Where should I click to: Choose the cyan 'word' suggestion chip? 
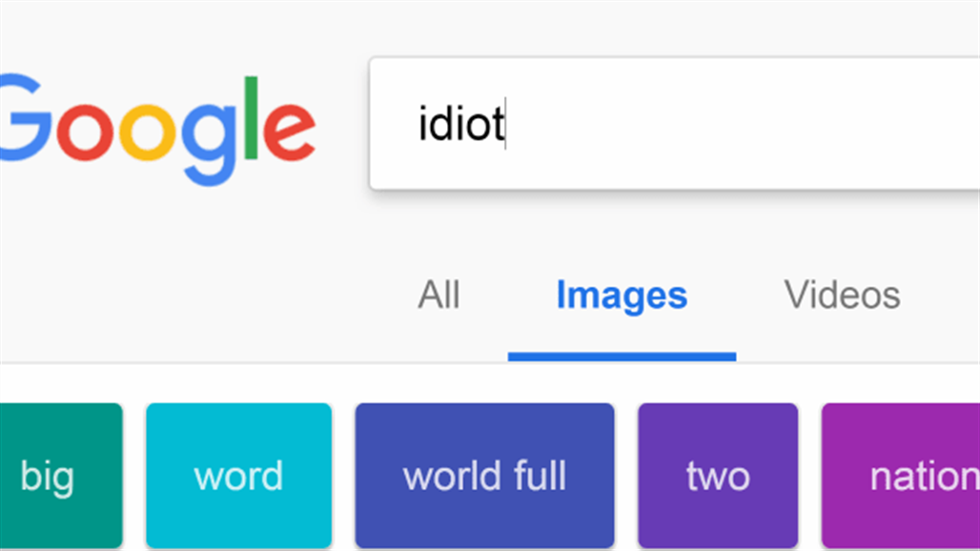coord(238,476)
